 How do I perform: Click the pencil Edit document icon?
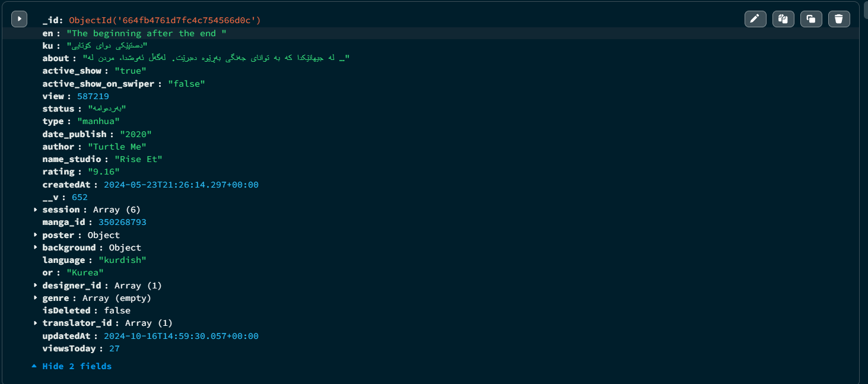(x=755, y=19)
